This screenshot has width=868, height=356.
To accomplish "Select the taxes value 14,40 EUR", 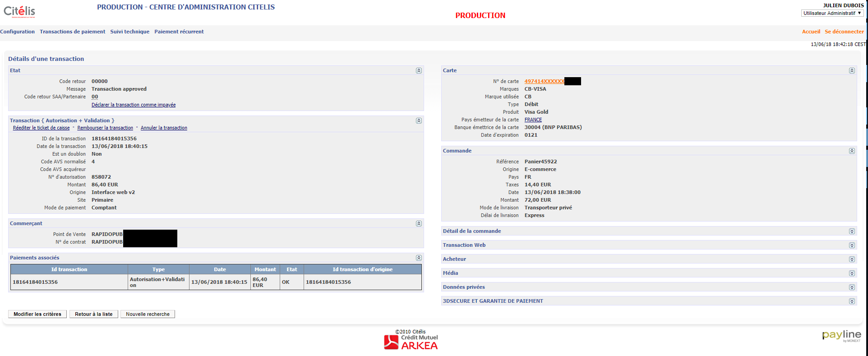I will coord(538,185).
